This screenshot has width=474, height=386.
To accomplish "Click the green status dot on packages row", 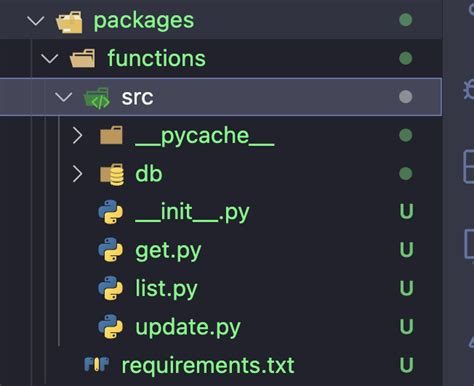I will 406,20.
